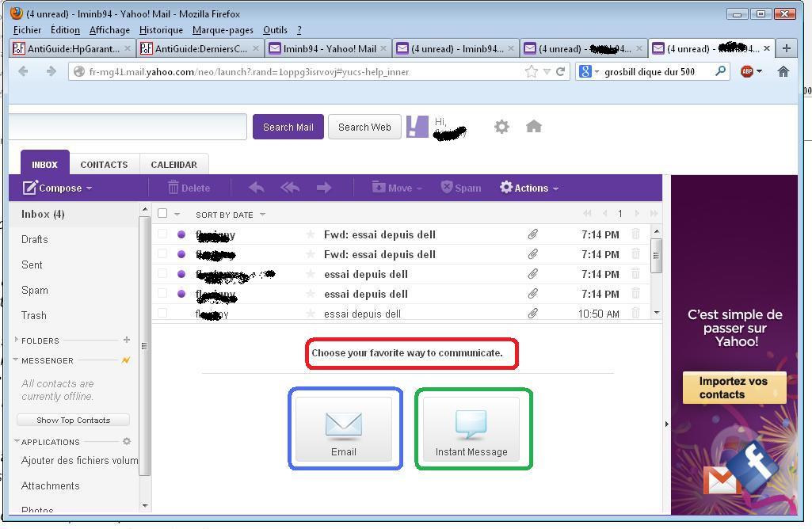Open the Fichier menu
Screen dimensions: 812x529
click(27, 30)
